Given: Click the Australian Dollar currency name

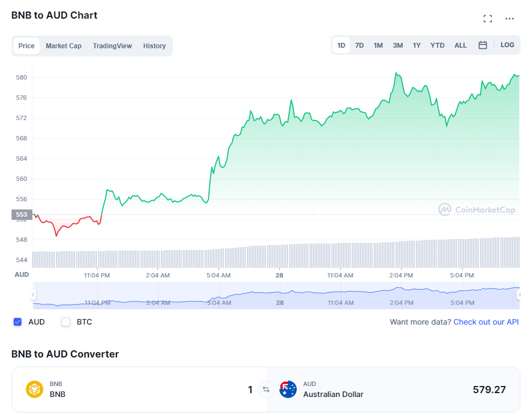Looking at the screenshot, I should [x=333, y=394].
